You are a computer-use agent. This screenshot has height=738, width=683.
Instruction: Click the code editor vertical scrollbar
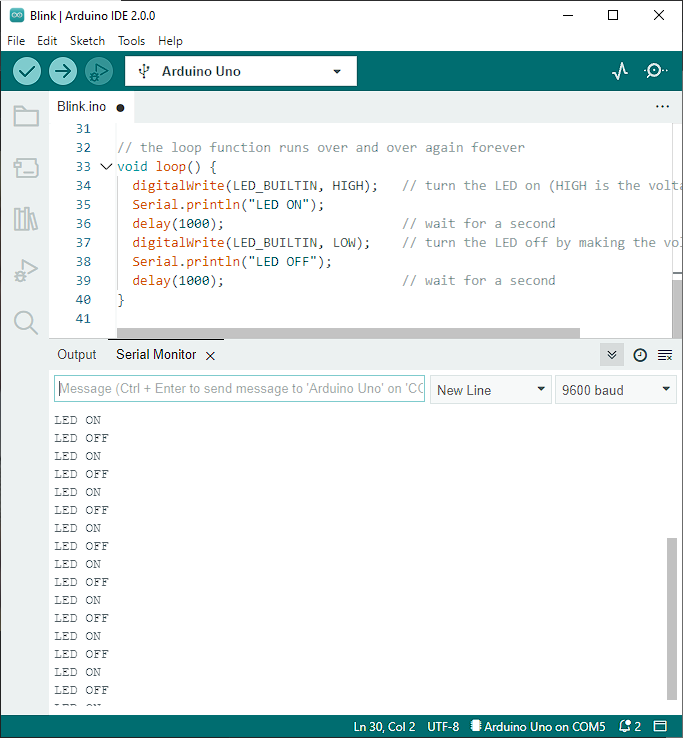point(677,308)
